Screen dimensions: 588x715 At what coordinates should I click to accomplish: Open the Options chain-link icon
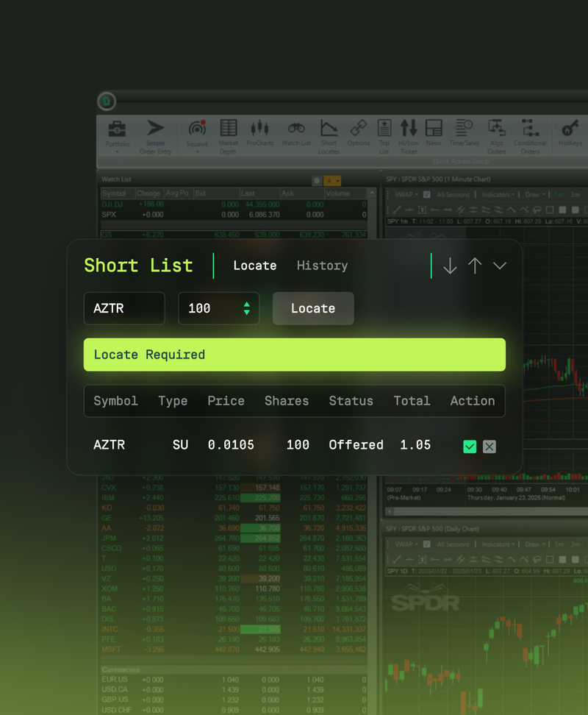click(359, 128)
